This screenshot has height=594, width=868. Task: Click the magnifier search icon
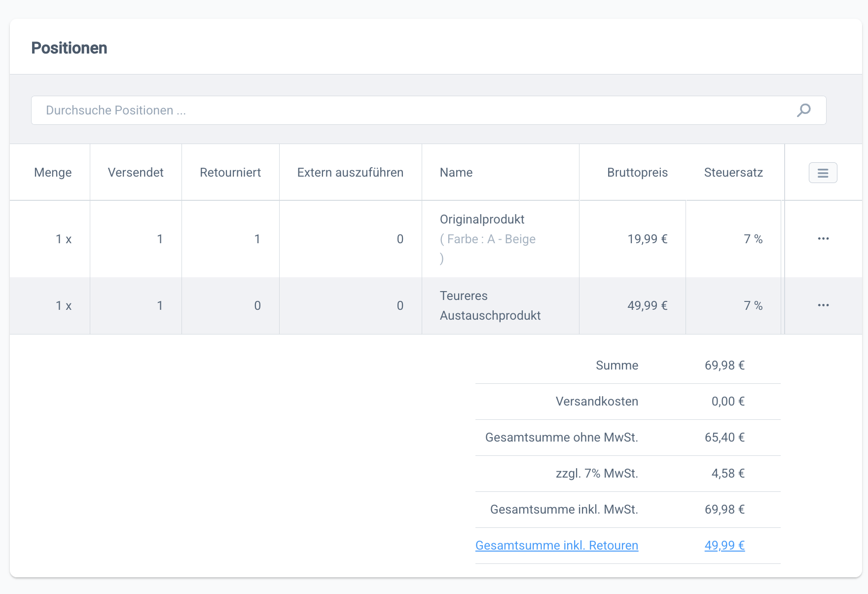click(x=803, y=110)
